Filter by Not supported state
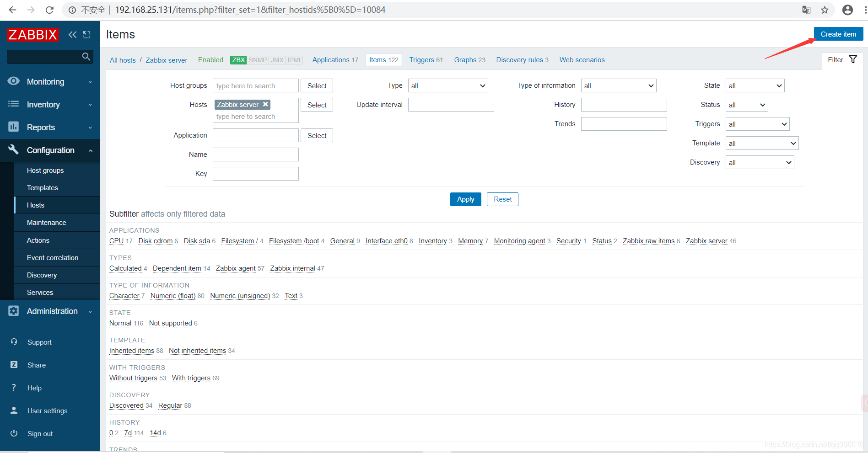Screen dimensions: 868x453 tap(171, 323)
